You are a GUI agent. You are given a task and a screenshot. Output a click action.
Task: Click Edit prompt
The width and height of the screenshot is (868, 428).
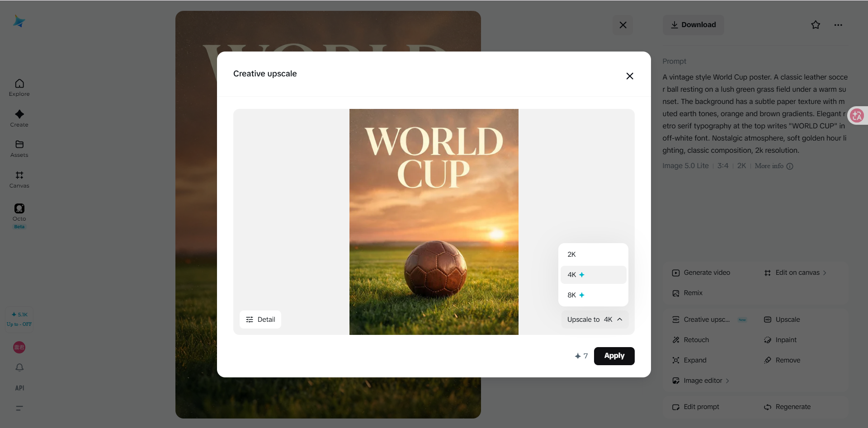click(696, 407)
